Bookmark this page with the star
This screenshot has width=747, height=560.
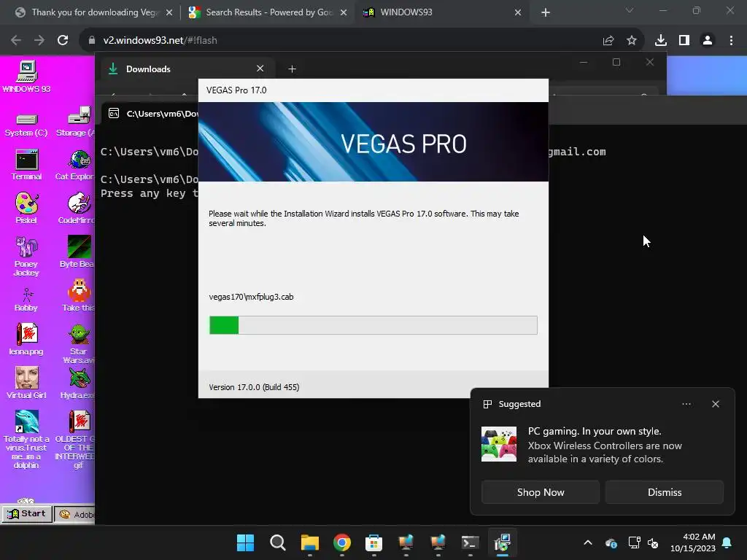(632, 41)
